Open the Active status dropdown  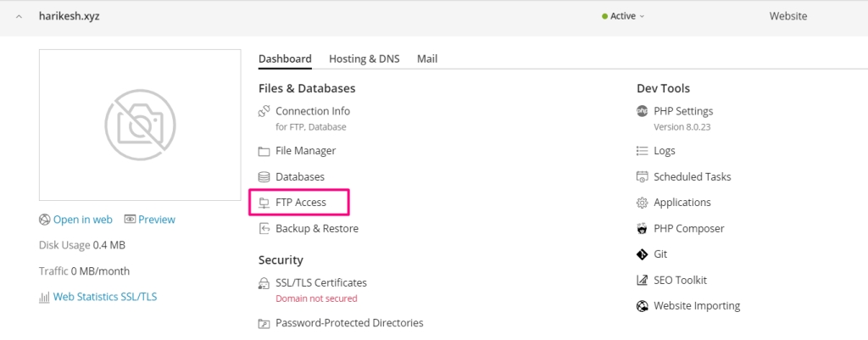coord(623,16)
